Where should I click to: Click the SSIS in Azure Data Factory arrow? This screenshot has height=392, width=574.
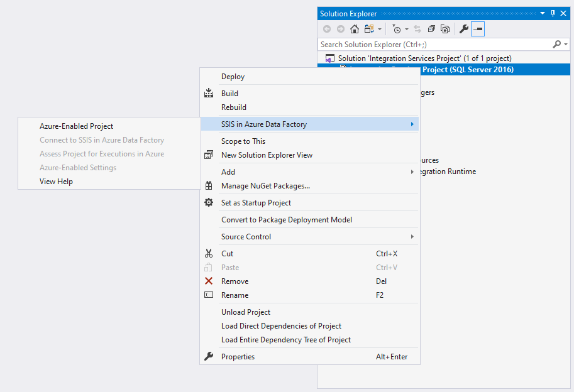pos(412,124)
